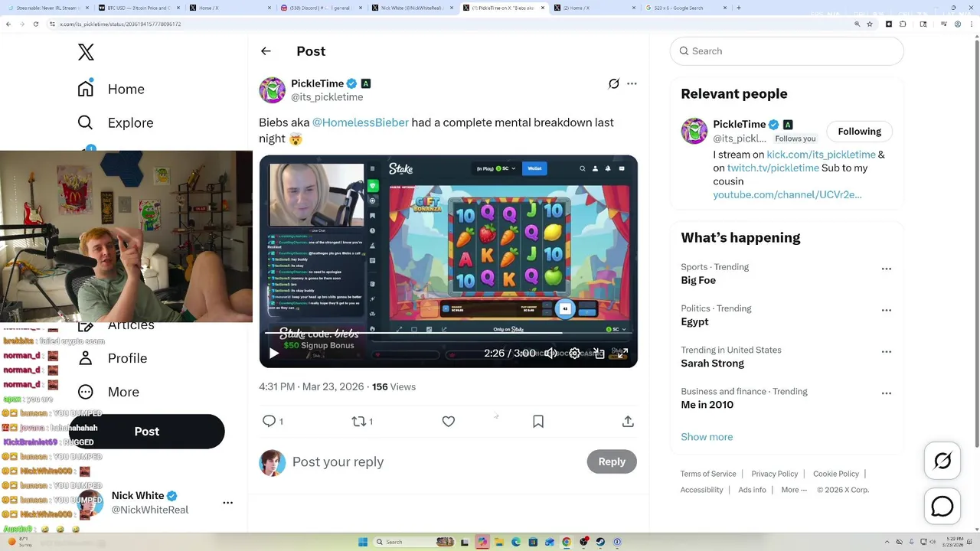Toggle the Following button for PickleTime
This screenshot has width=980, height=551.
859,132
